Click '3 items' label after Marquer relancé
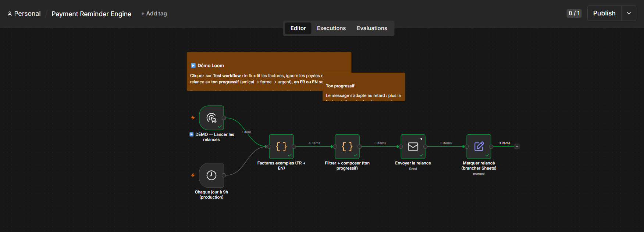The width and height of the screenshot is (644, 232). tap(504, 143)
